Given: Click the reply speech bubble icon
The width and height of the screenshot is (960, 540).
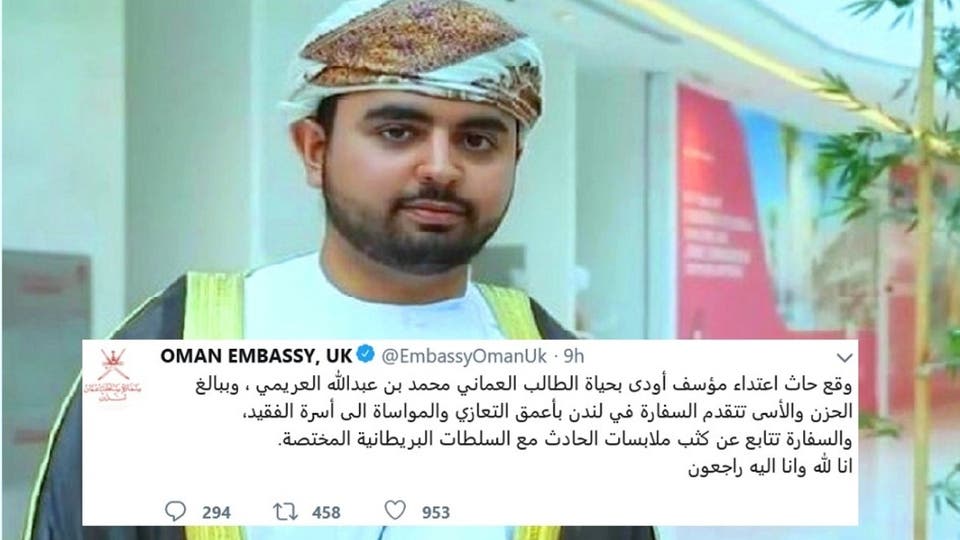Looking at the screenshot, I should pos(175,511).
